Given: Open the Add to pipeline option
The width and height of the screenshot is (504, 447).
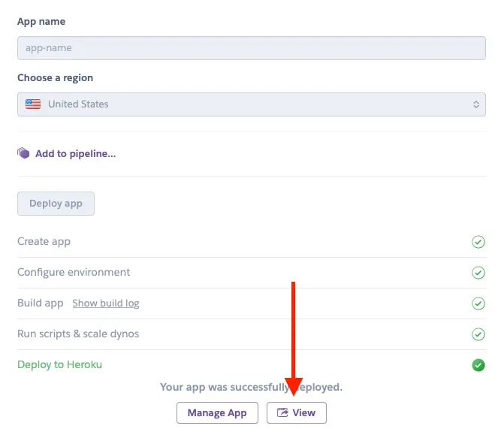Looking at the screenshot, I should click(x=75, y=153).
